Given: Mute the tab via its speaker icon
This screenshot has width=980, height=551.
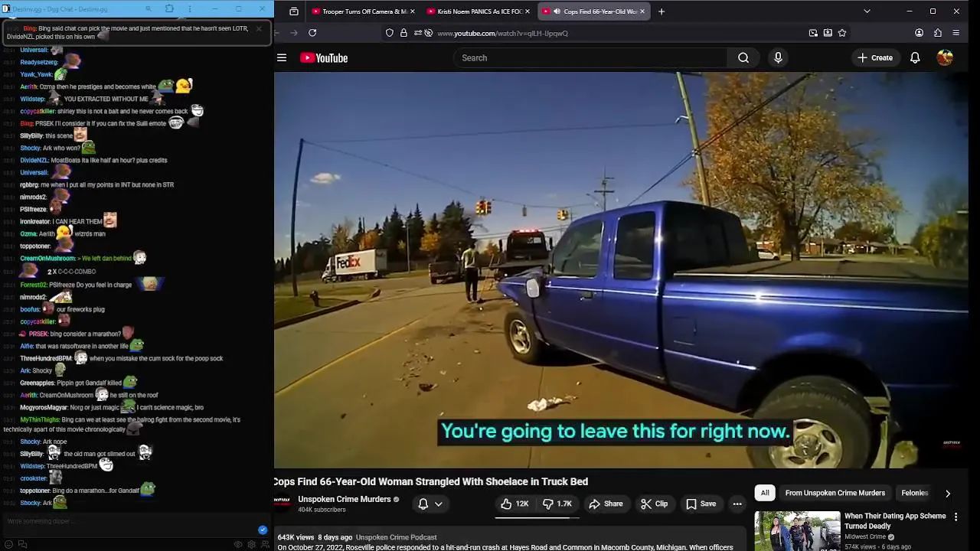Looking at the screenshot, I should 557,11.
